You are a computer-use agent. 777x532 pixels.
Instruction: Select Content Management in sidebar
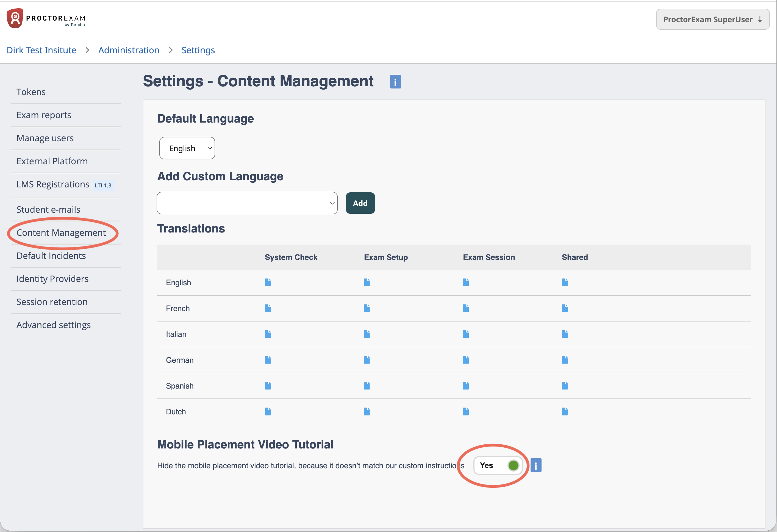pyautogui.click(x=61, y=233)
